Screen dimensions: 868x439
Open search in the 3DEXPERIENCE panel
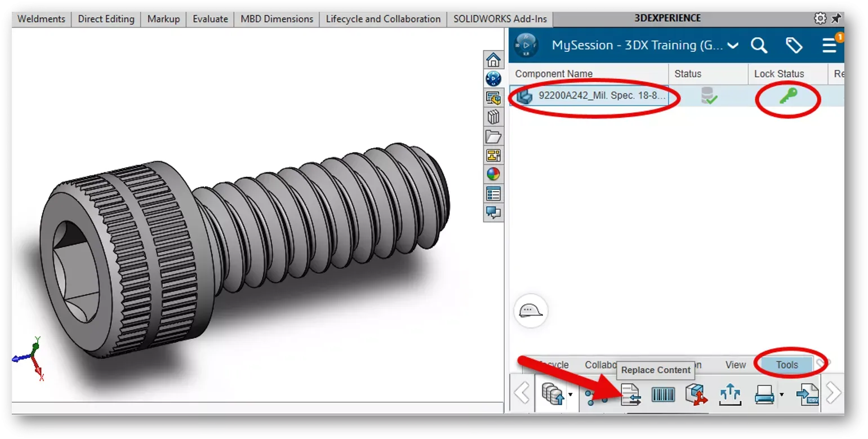coord(759,46)
